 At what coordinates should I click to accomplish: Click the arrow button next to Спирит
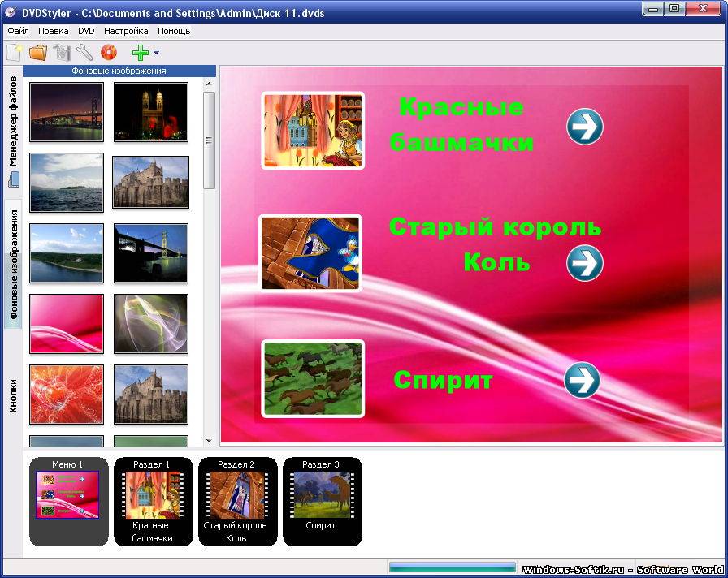[x=583, y=380]
